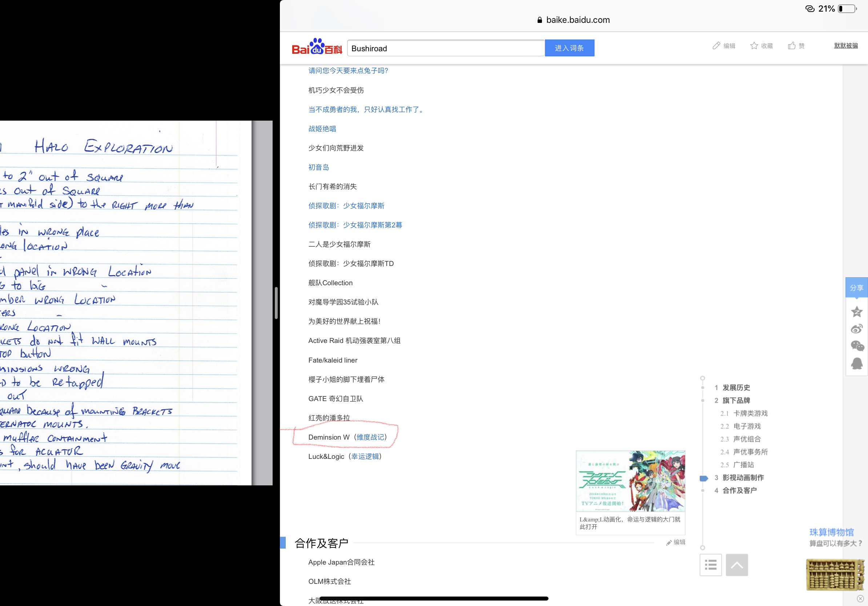Share to QQ via penguin icon
868x606 pixels.
856,363
